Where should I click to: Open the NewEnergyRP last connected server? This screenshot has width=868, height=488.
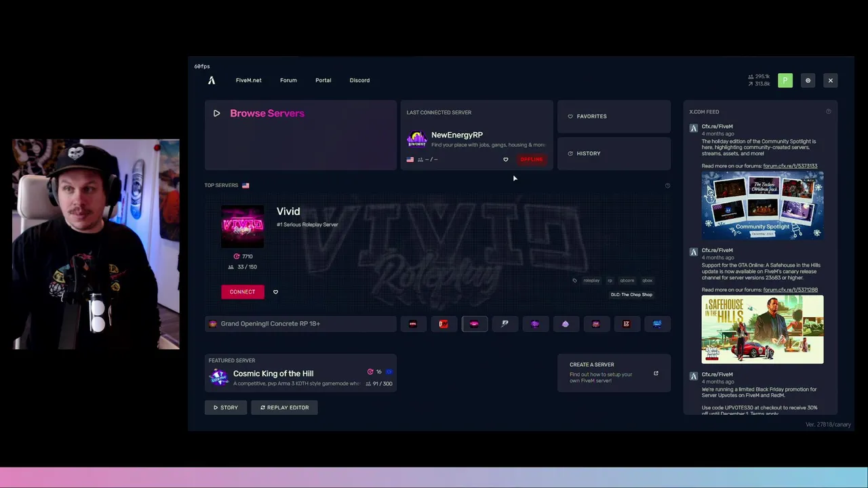(477, 135)
